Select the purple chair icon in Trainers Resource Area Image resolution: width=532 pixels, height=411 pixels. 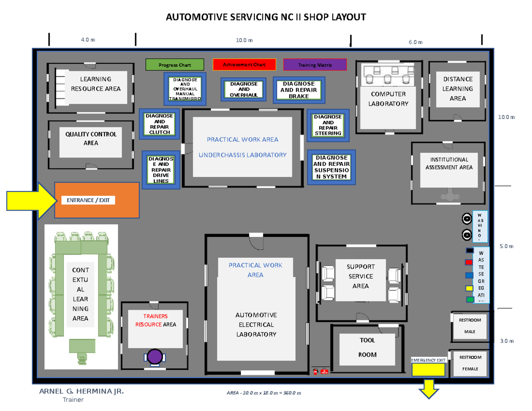coord(155,356)
